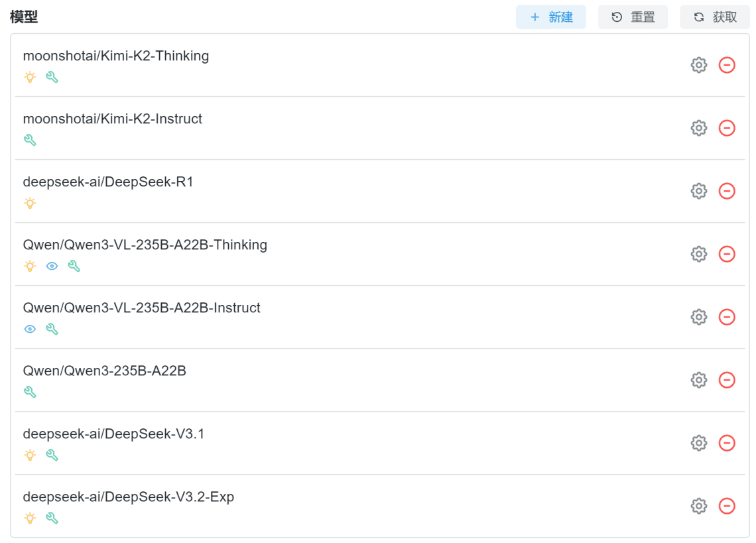This screenshot has height=543, width=756.
Task: Delete Qwen3-VL-235B-A22B-Thinking with red minus icon
Action: pyautogui.click(x=727, y=254)
